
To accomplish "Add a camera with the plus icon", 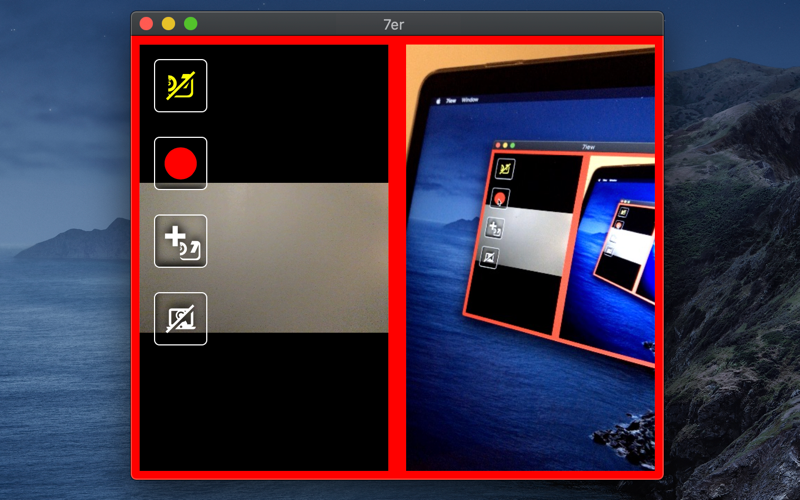I will (181, 241).
